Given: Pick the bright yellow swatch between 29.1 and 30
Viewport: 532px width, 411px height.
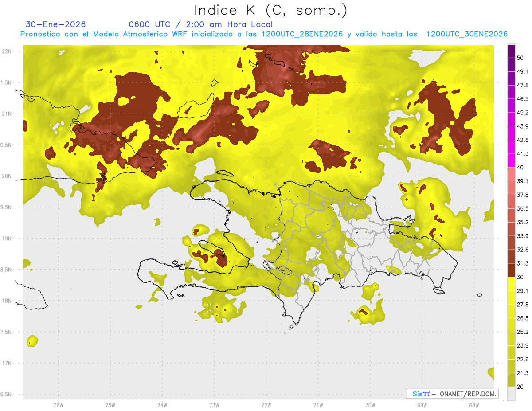Looking at the screenshot, I should tap(511, 284).
